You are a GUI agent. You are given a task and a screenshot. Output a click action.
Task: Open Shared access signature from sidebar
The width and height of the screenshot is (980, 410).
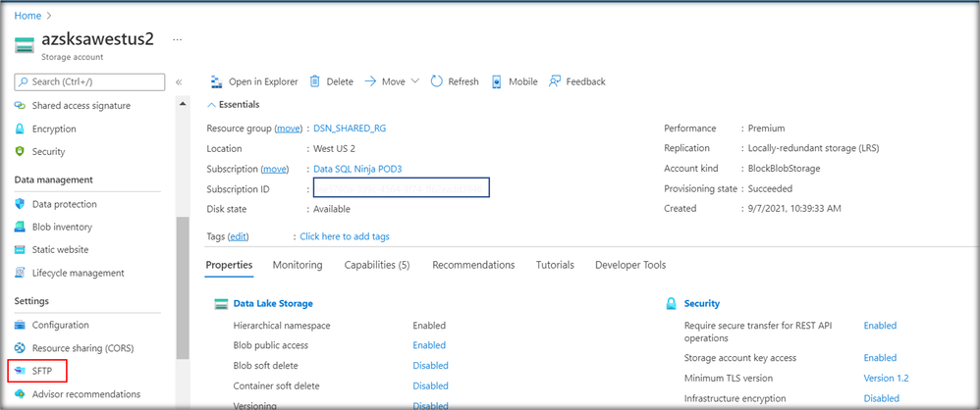81,106
